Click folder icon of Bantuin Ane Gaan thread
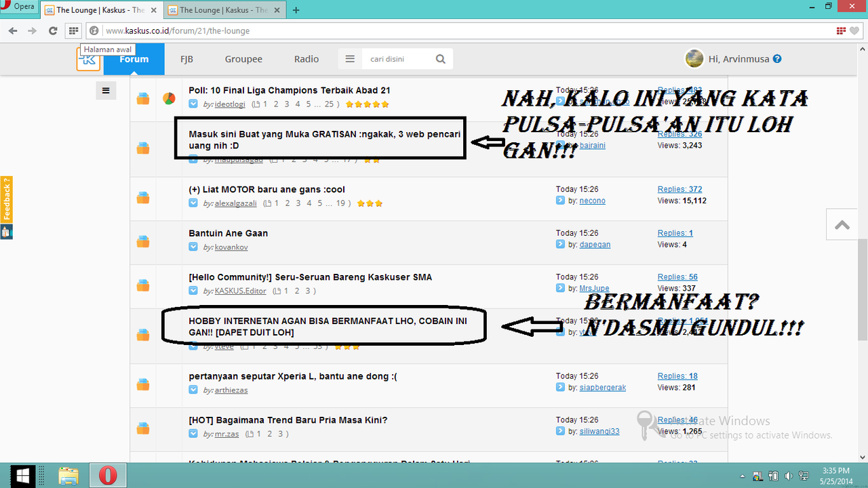Screen dimensions: 868x488 [143, 241]
